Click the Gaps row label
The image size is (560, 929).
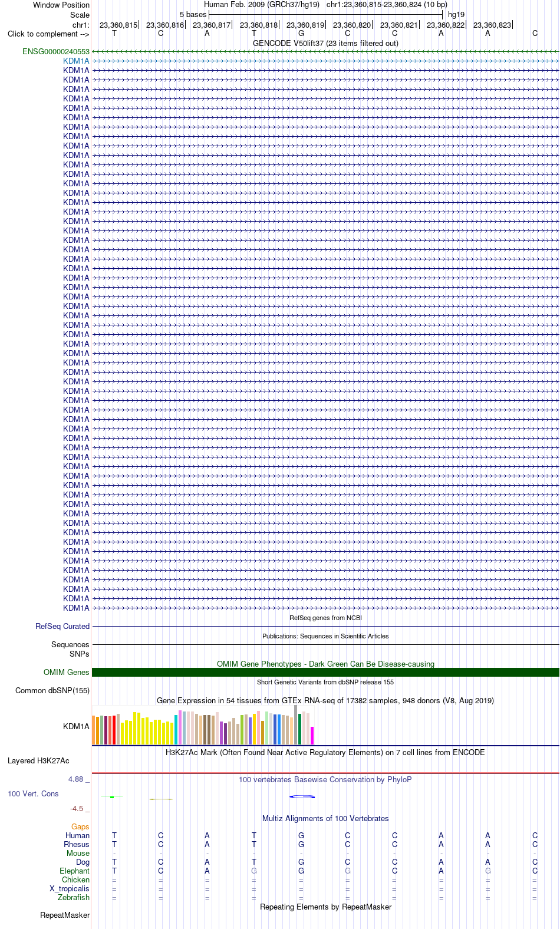coord(81,828)
